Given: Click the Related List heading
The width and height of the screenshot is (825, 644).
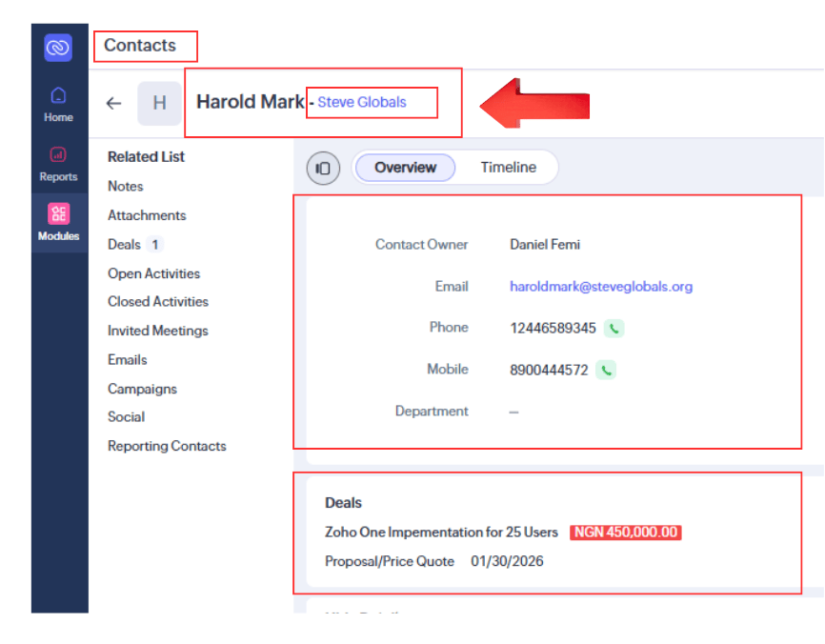Looking at the screenshot, I should [x=146, y=157].
